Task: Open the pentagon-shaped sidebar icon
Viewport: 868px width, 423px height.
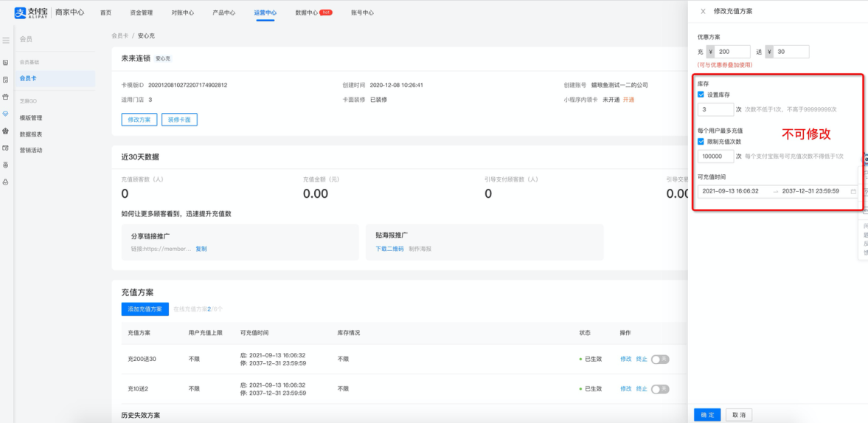Action: tap(6, 131)
